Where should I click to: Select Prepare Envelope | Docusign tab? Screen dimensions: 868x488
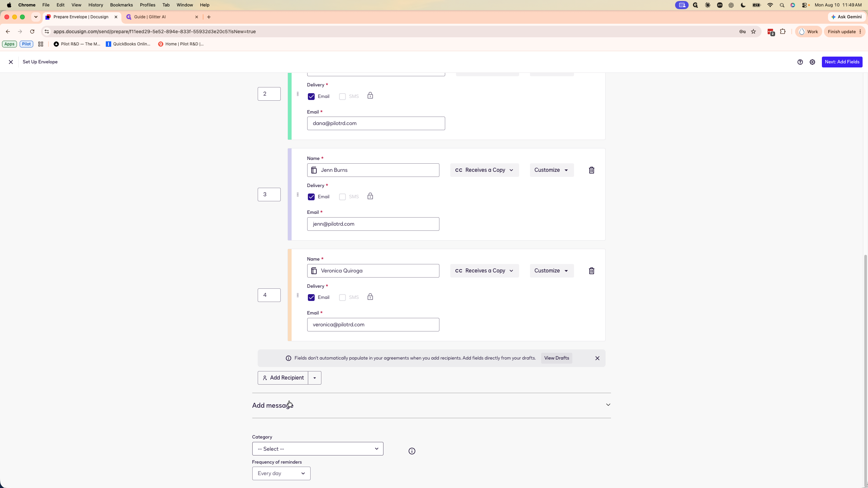coord(81,17)
